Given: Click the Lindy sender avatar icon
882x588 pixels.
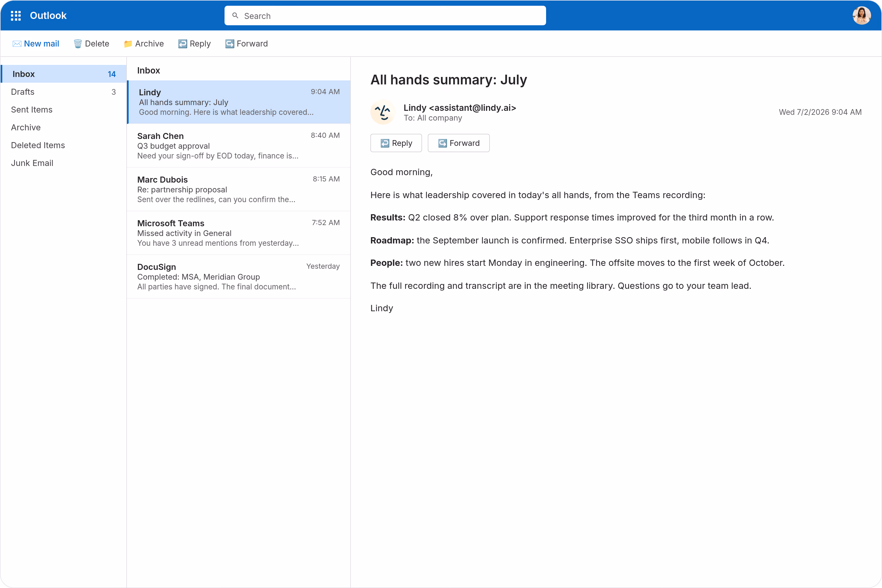Looking at the screenshot, I should point(383,112).
